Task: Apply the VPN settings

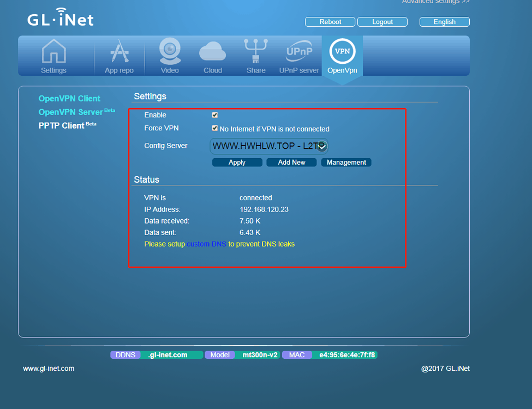Action: [237, 162]
